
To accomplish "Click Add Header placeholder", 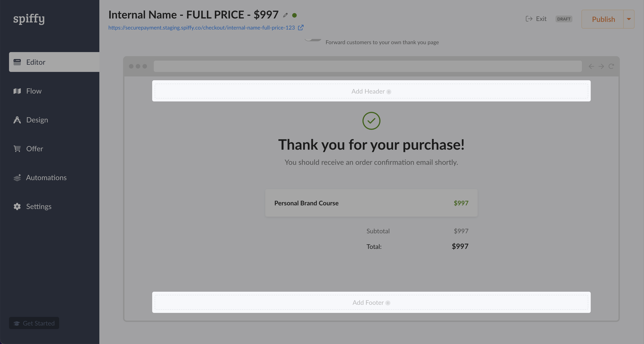I will (371, 91).
